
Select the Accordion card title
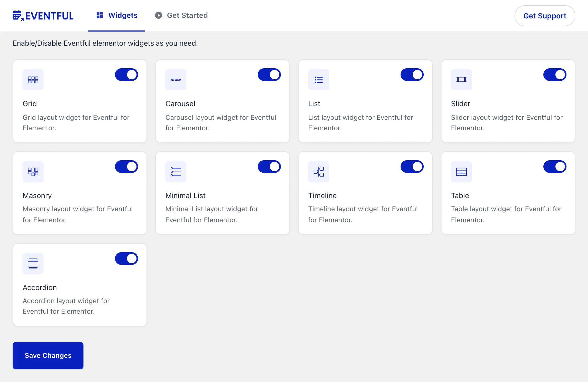click(40, 287)
